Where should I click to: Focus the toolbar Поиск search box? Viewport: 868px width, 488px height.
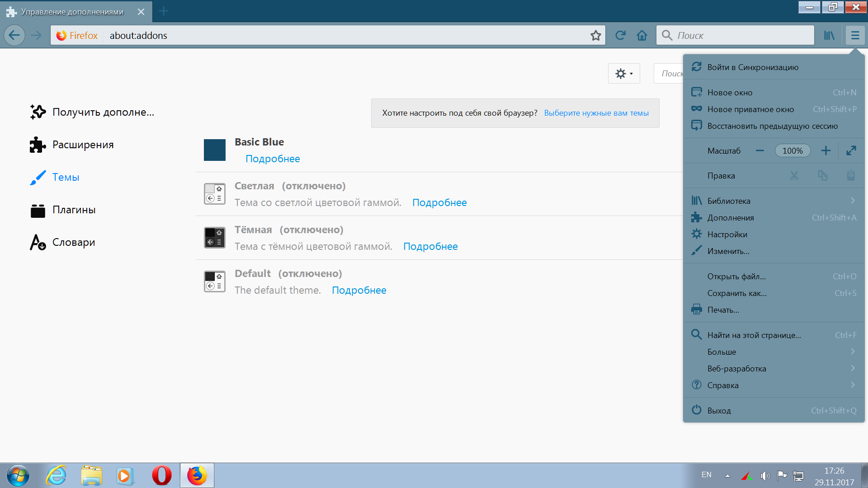[x=735, y=35]
